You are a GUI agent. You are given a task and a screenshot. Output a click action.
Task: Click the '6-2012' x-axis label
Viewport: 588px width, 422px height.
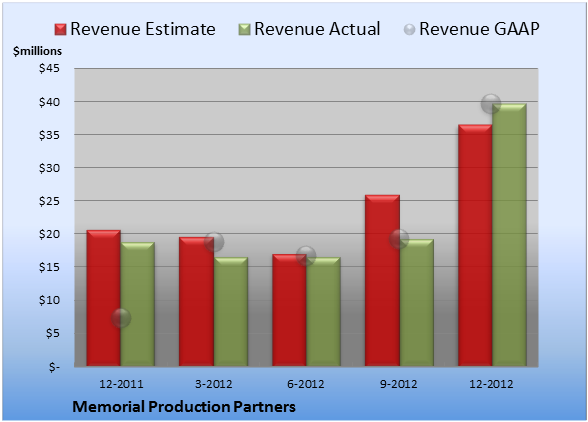click(x=306, y=384)
